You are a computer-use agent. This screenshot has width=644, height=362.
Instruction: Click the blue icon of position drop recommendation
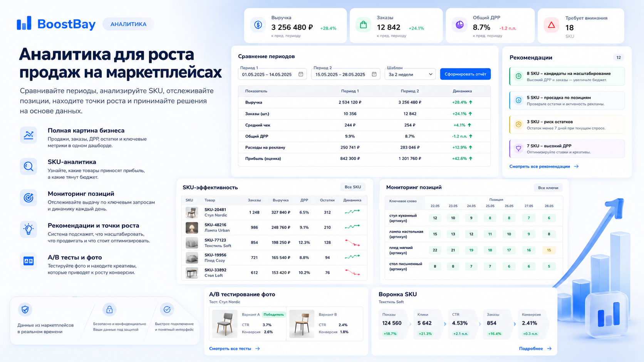518,100
